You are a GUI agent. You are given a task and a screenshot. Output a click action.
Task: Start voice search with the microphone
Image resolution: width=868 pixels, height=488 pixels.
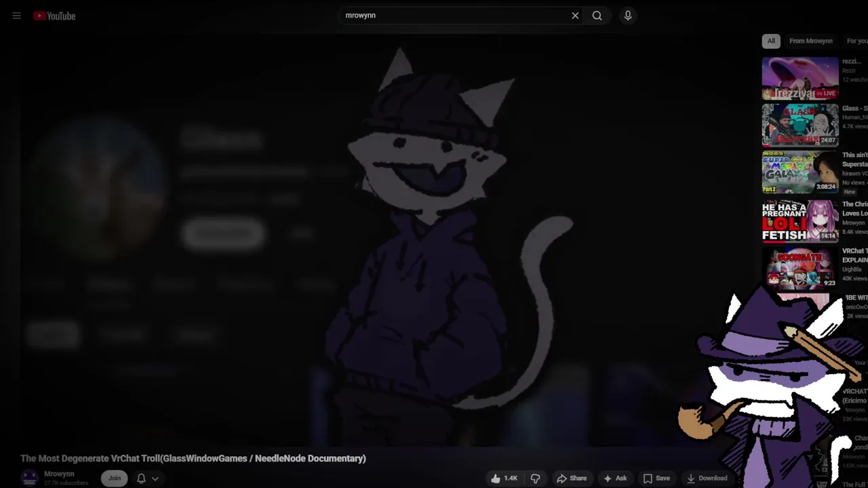pyautogui.click(x=628, y=16)
